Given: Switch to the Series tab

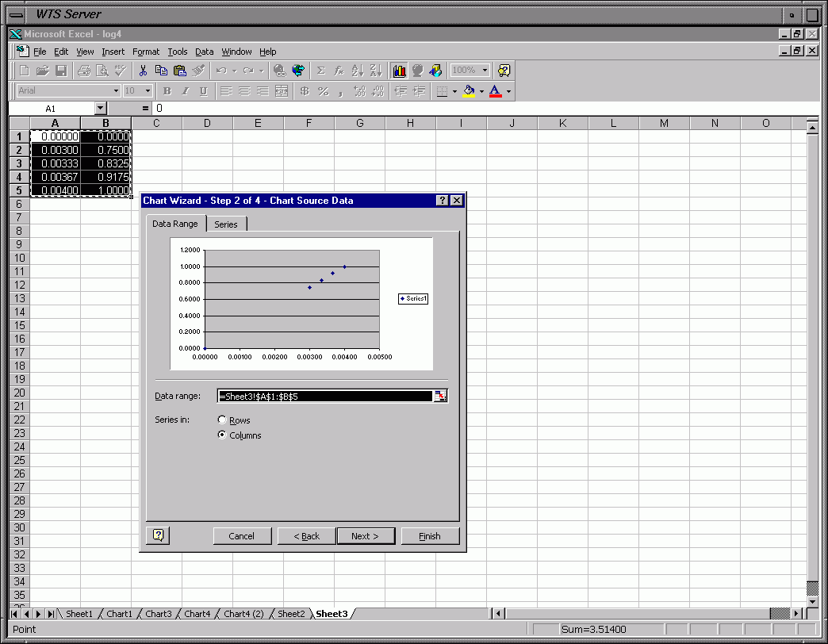Looking at the screenshot, I should pyautogui.click(x=226, y=224).
